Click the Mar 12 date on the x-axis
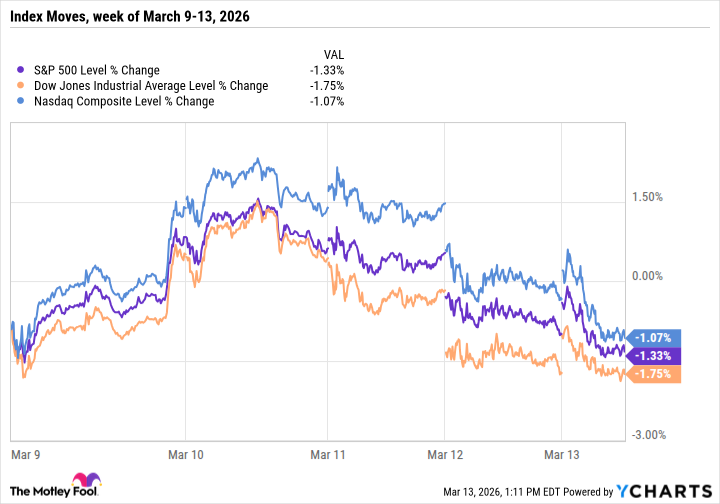The image size is (720, 504). pos(445,453)
